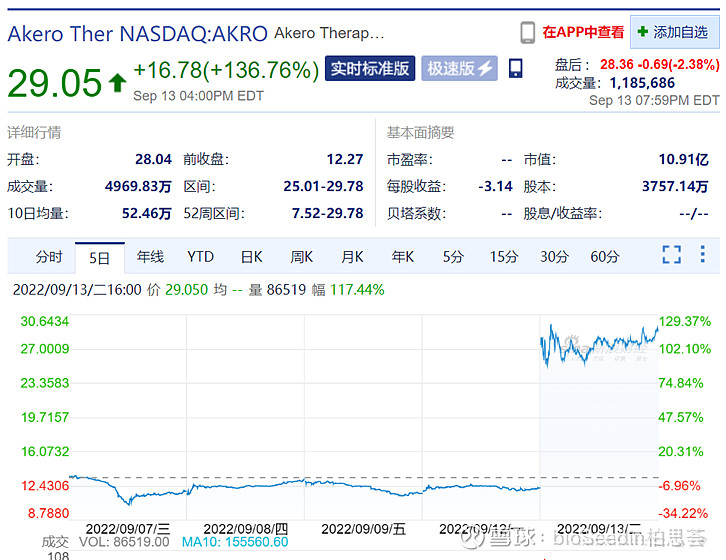Click the Sep 7 dip on the chart line
726x560 pixels.
(x=129, y=502)
